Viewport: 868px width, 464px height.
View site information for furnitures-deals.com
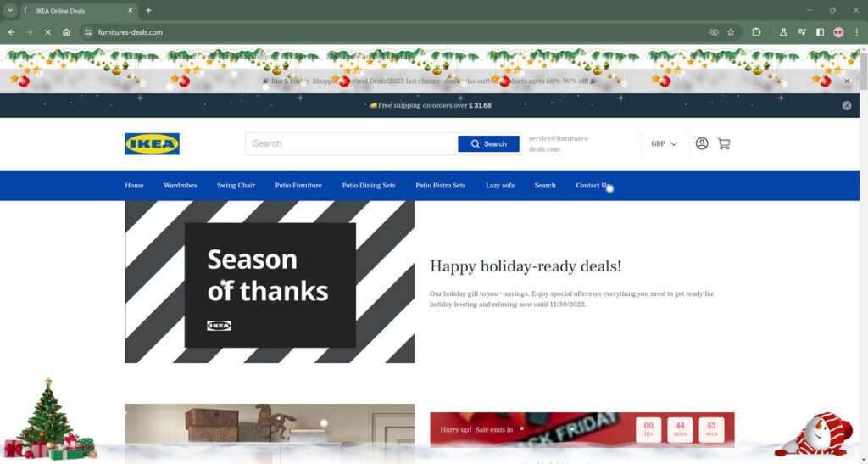pyautogui.click(x=88, y=33)
